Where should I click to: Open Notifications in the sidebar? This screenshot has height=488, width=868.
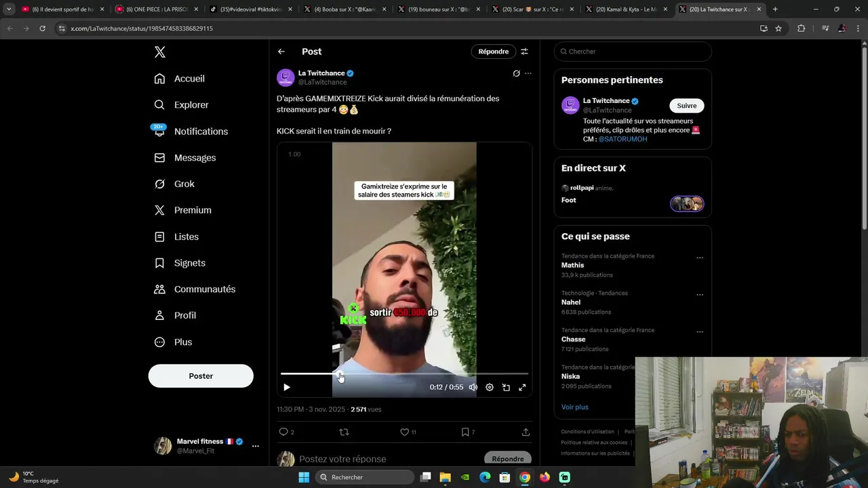pos(191,131)
